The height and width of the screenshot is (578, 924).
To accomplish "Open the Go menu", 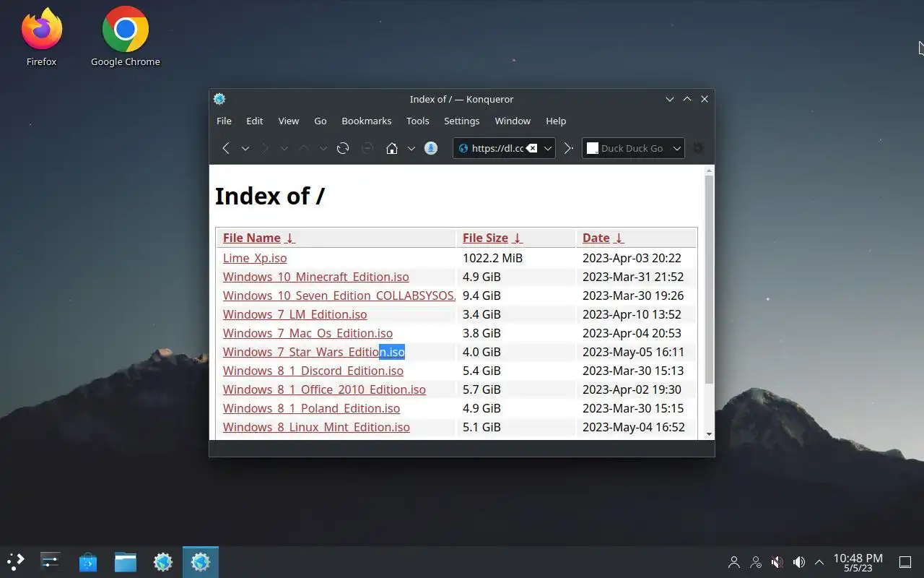I will click(321, 121).
